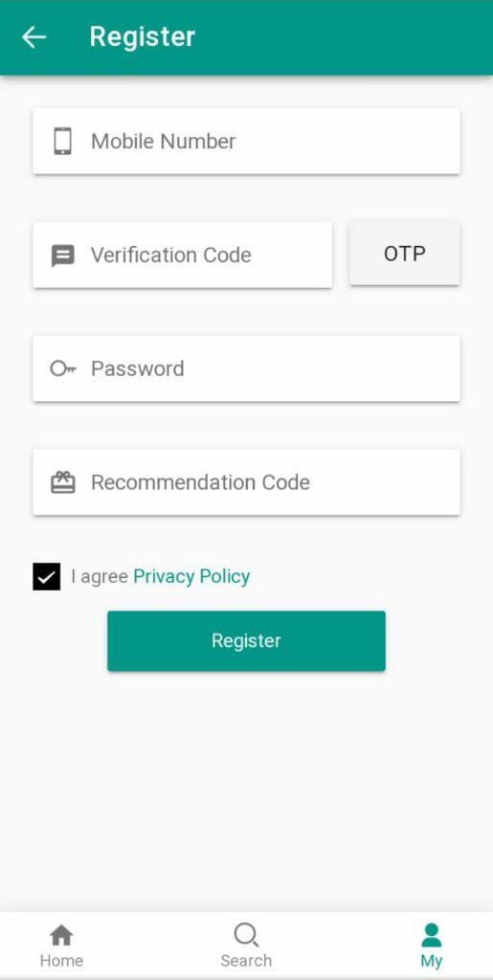Focus the Password field

[246, 368]
